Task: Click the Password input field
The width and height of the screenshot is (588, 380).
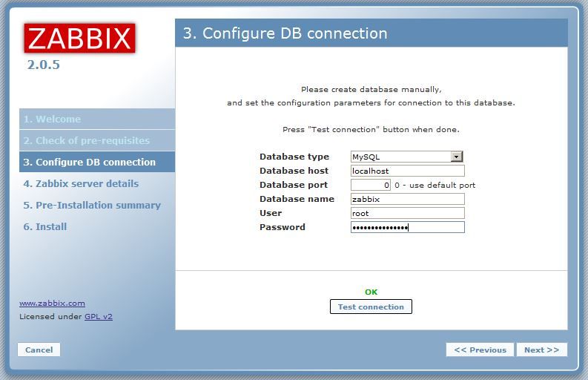Action: pos(408,227)
